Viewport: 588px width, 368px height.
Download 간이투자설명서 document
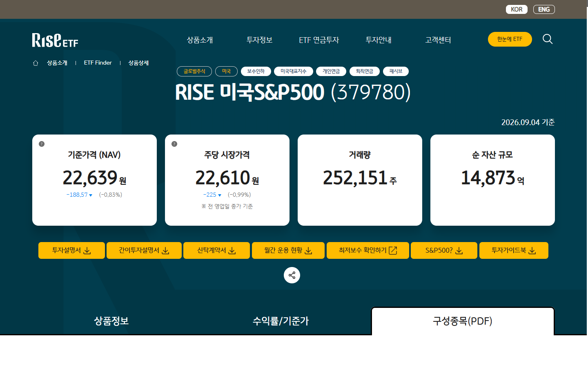click(x=144, y=250)
